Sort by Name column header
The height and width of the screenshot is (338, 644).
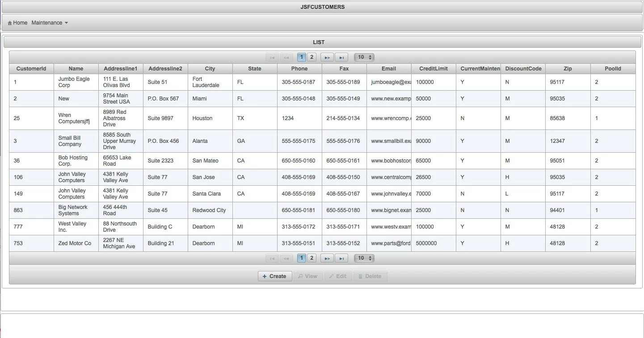point(76,69)
